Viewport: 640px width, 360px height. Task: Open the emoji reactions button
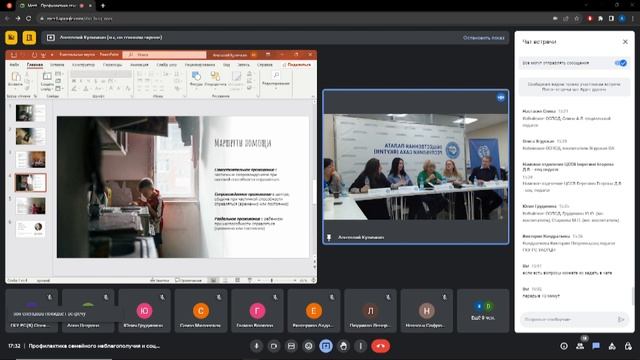click(309, 346)
